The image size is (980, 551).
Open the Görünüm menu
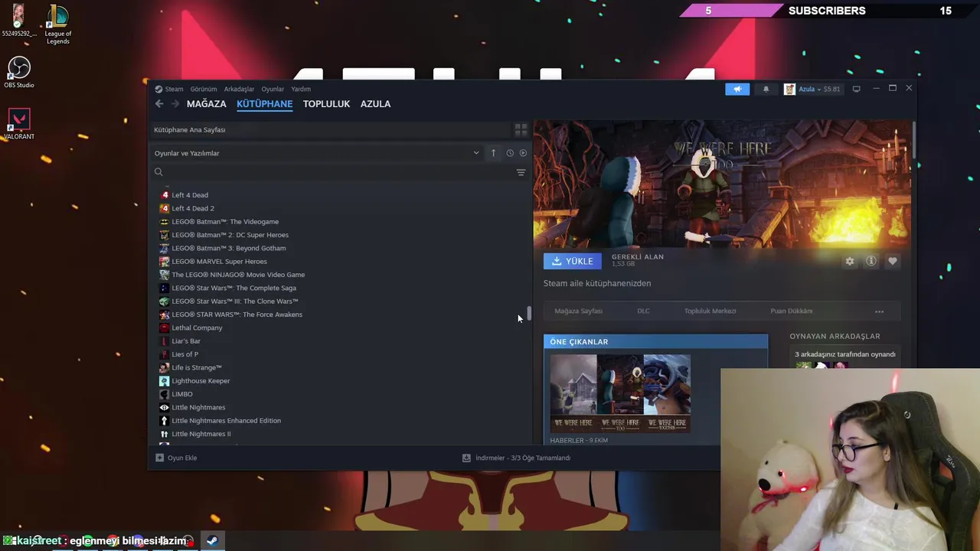[x=204, y=89]
